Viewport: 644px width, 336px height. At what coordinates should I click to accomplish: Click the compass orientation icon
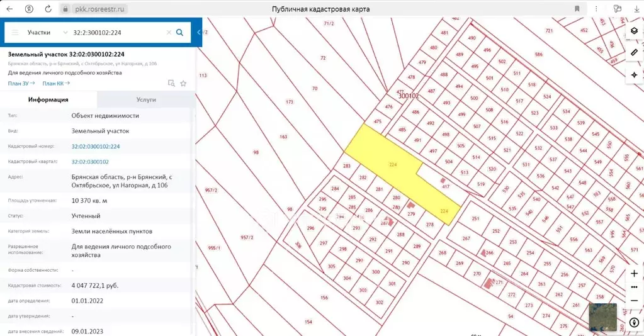(x=634, y=322)
